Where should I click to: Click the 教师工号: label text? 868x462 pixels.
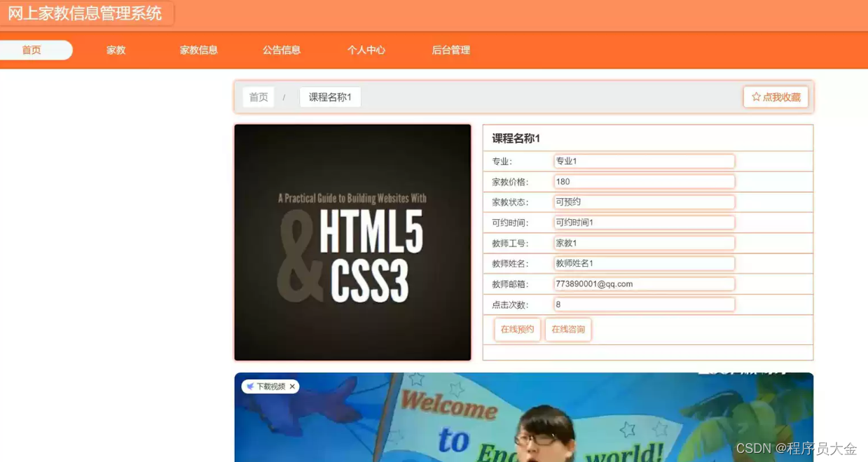coord(510,244)
